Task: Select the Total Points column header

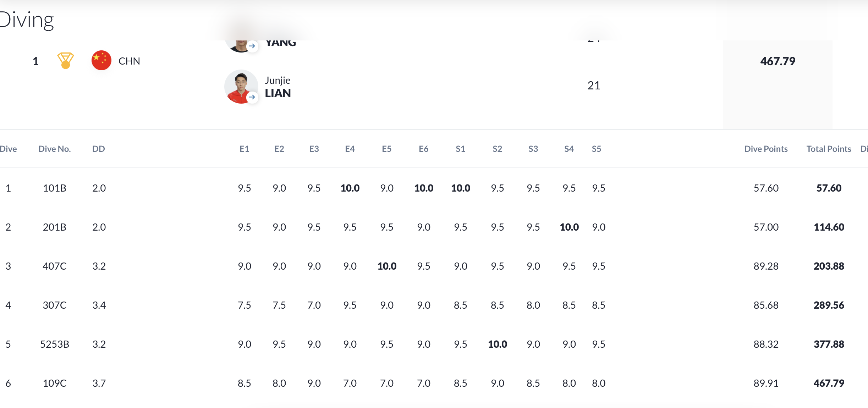Action: [829, 149]
